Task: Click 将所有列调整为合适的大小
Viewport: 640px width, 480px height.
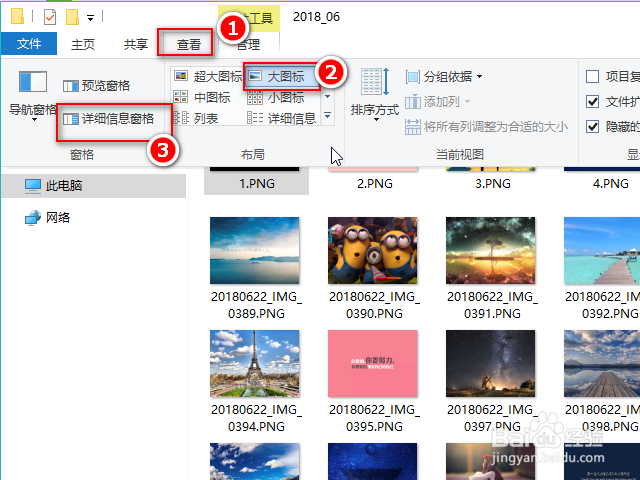Action: pos(486,127)
